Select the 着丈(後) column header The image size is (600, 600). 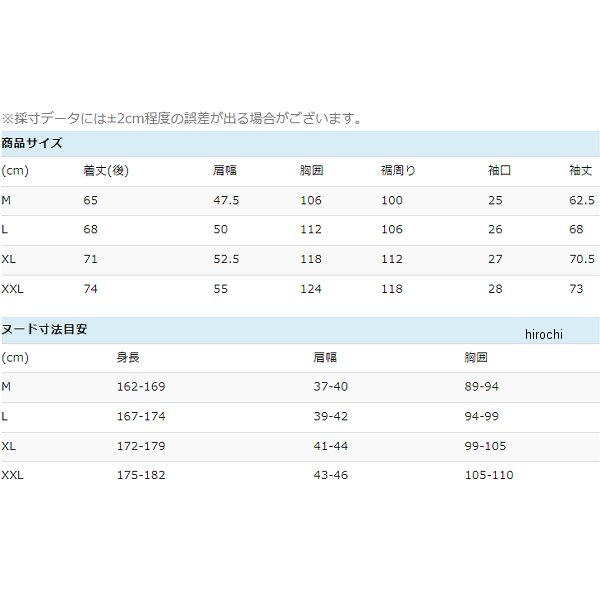[x=106, y=171]
